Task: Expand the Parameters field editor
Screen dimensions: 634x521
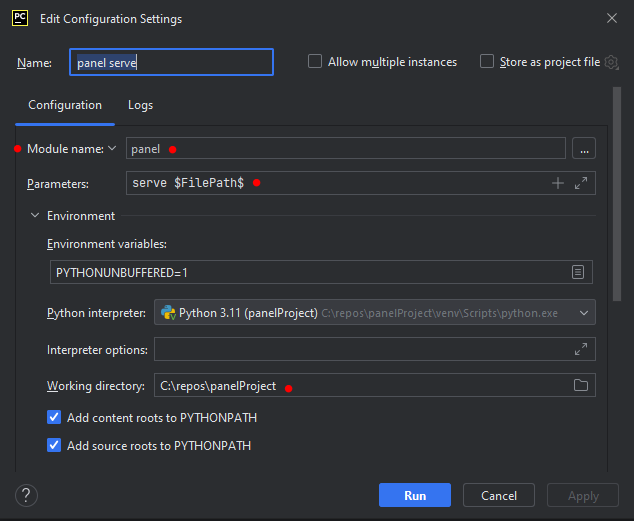Action: tap(581, 183)
